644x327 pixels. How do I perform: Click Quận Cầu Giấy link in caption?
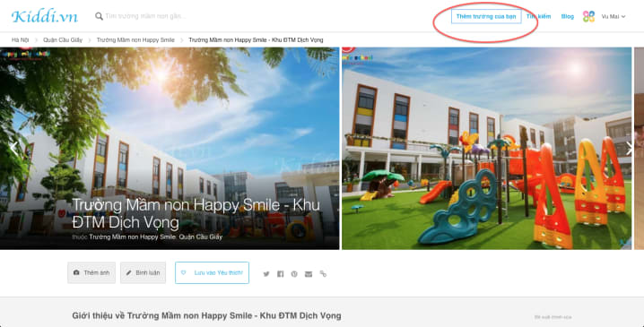200,237
